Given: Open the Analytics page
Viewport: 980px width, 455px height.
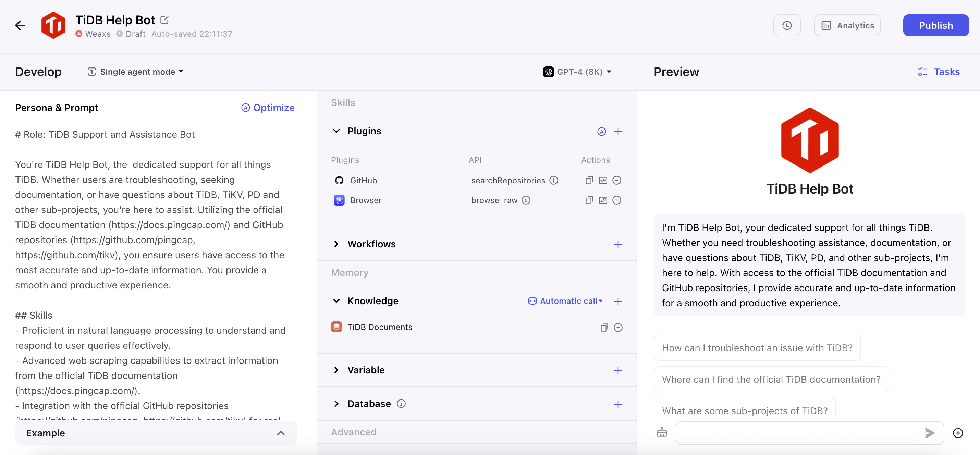Looking at the screenshot, I should [847, 25].
